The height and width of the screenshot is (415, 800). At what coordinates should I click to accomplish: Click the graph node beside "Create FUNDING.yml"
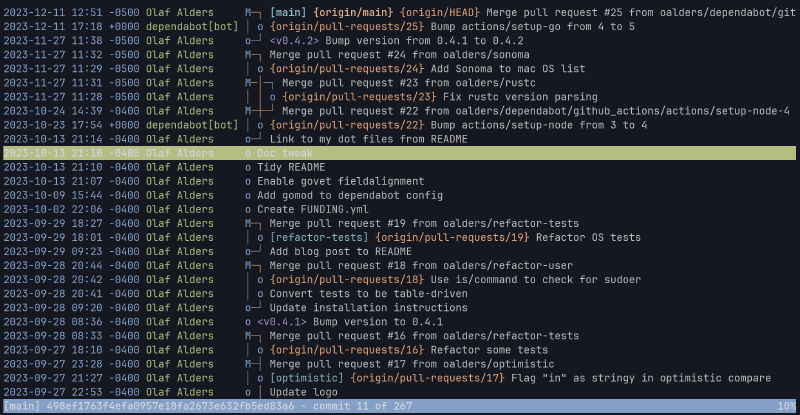click(x=247, y=209)
